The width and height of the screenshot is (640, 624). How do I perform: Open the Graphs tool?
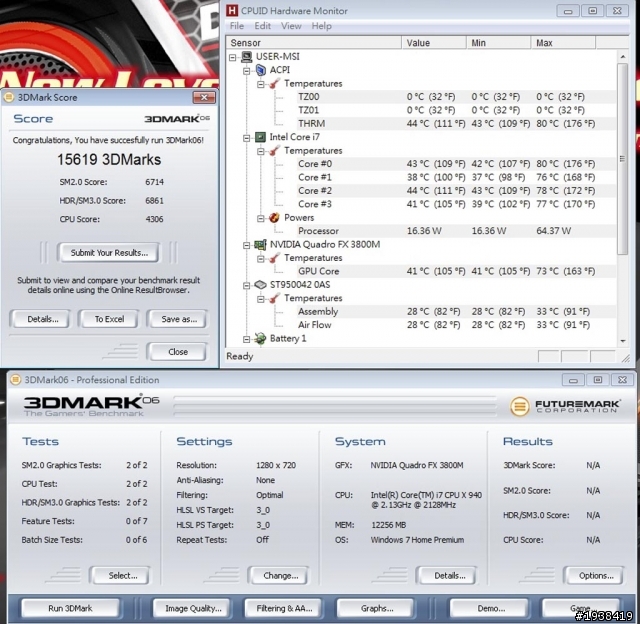[376, 608]
